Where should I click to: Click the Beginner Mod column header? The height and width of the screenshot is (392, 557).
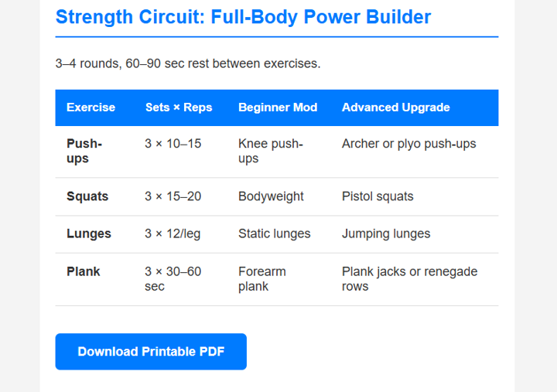coord(278,107)
